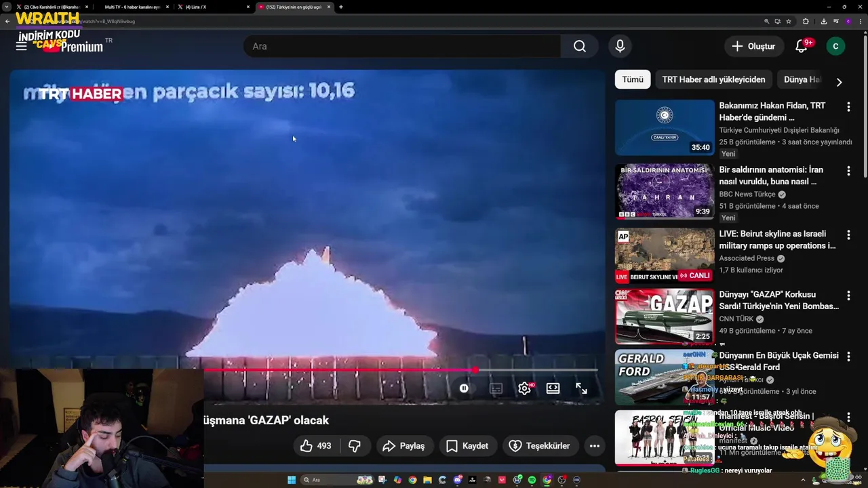Show hidden system tray icons
This screenshot has height=488, width=868.
[803, 480]
